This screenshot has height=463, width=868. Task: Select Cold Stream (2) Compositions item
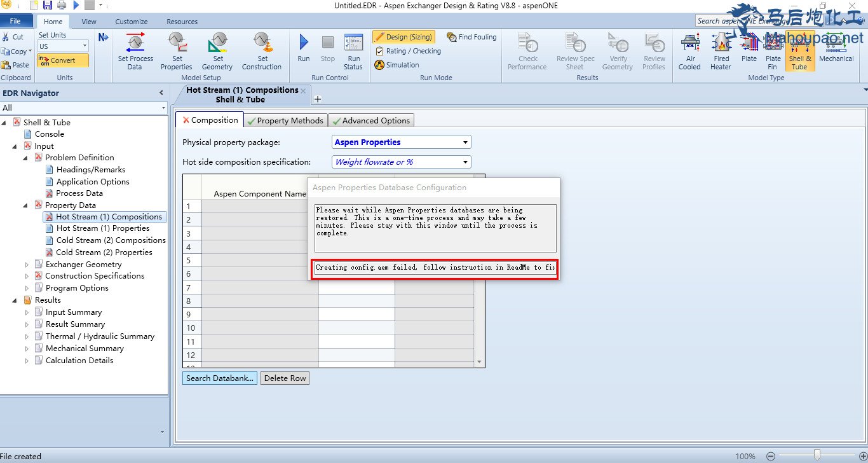(111, 240)
